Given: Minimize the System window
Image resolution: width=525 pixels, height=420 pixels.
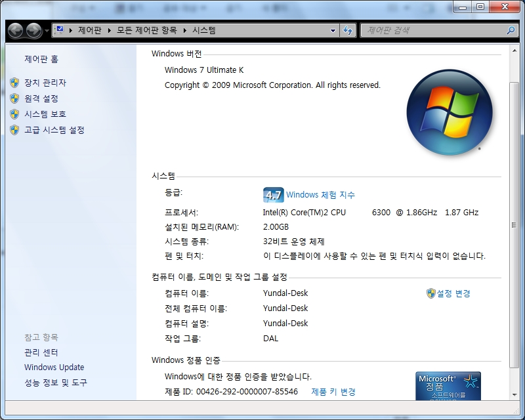Looking at the screenshot, I should coord(463,7).
